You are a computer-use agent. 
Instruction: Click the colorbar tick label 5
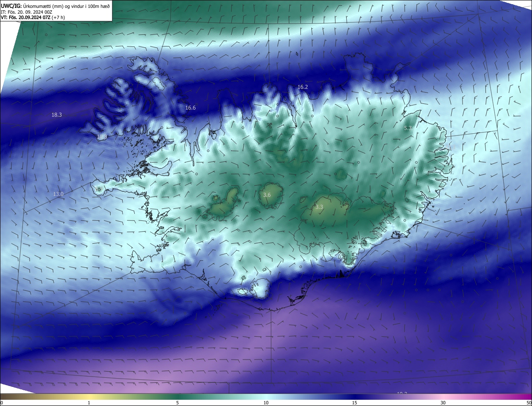177,403
